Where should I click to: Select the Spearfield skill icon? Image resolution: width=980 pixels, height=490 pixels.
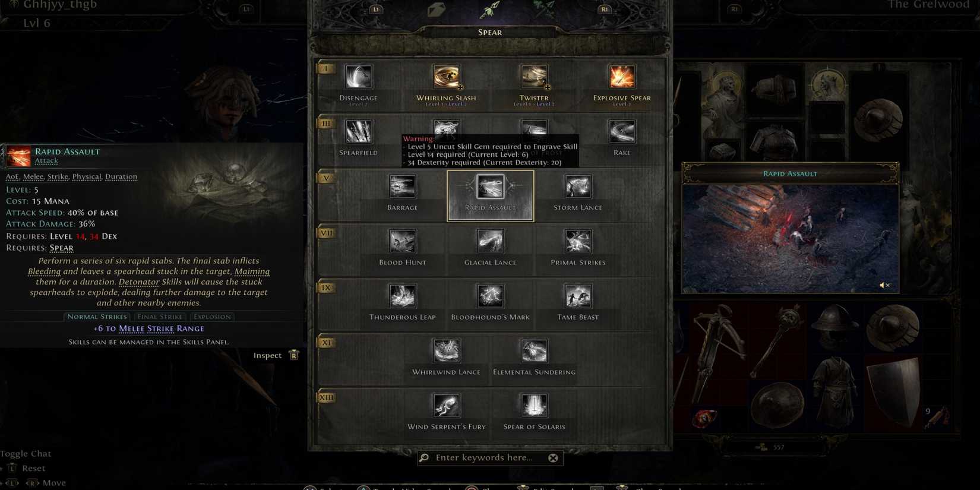[x=358, y=132]
